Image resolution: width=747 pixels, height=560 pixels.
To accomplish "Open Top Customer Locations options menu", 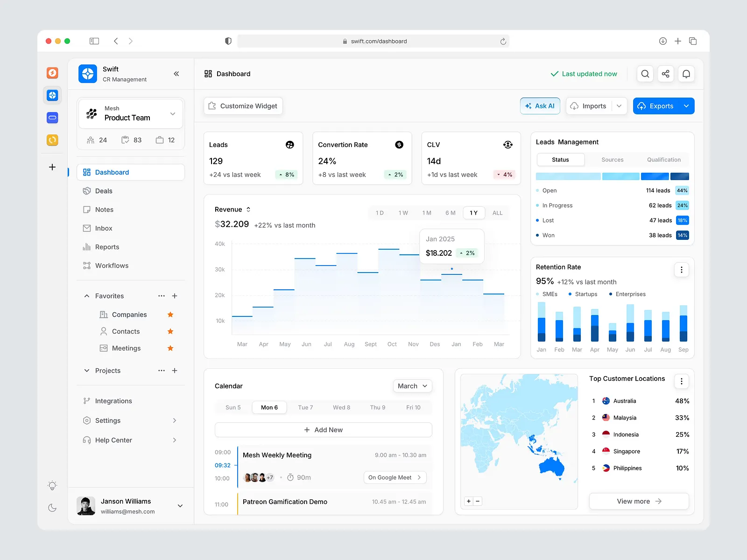I will pyautogui.click(x=682, y=381).
